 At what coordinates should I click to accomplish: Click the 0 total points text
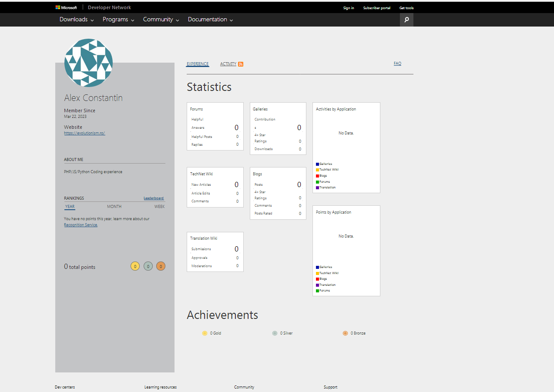pyautogui.click(x=80, y=267)
